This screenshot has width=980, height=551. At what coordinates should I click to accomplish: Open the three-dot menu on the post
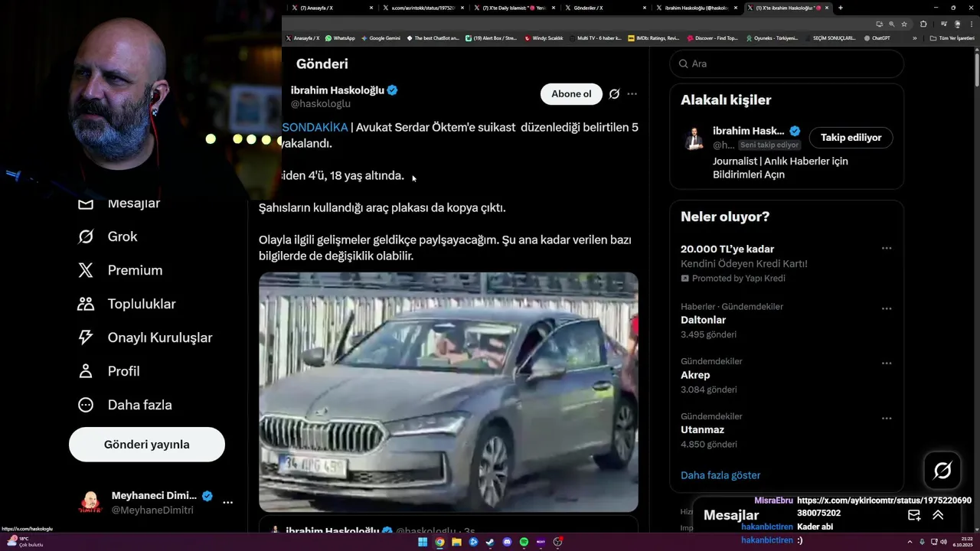click(x=632, y=94)
